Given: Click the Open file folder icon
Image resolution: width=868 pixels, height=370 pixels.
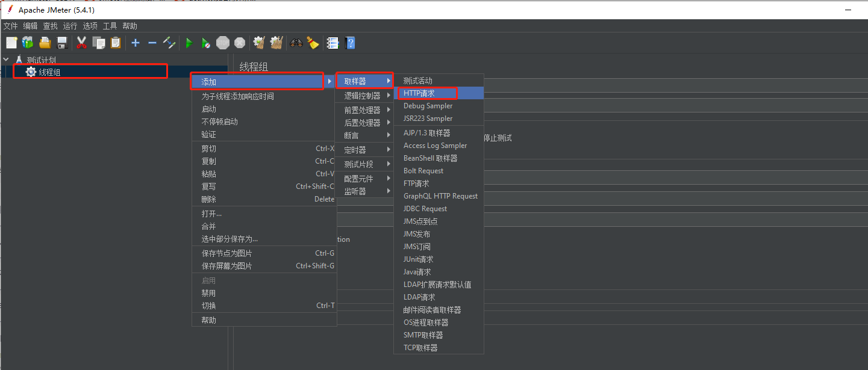Looking at the screenshot, I should pyautogui.click(x=45, y=43).
